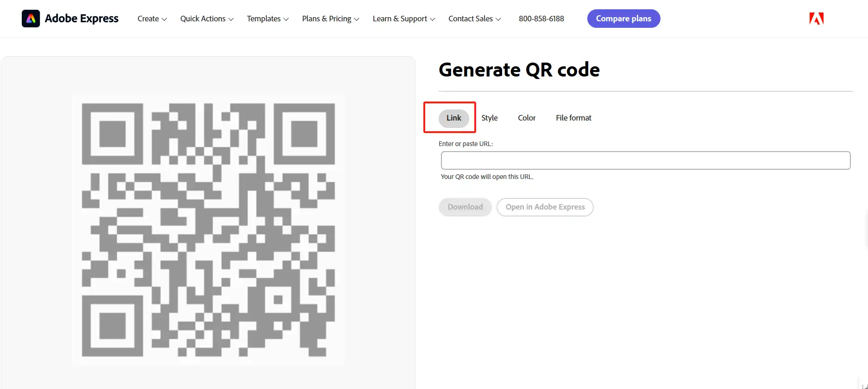Click the 800-858-6188 phone number

[x=541, y=19]
